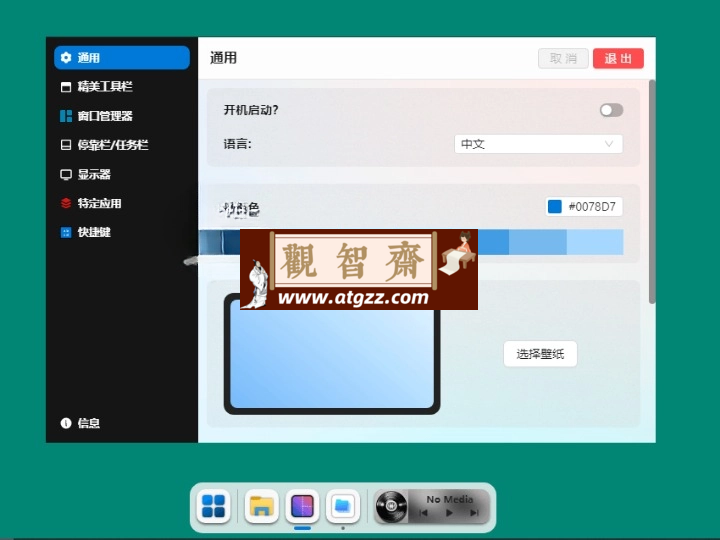Screen dimensions: 720x540
Task: Click the 通用 page heading
Action: tap(223, 58)
